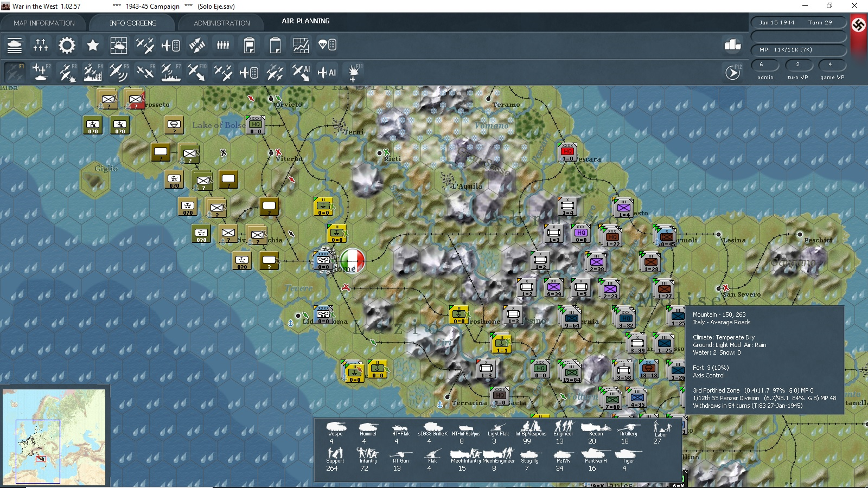This screenshot has height=488, width=868.
Task: Select F5 air reconnaissance directive
Action: [x=119, y=72]
